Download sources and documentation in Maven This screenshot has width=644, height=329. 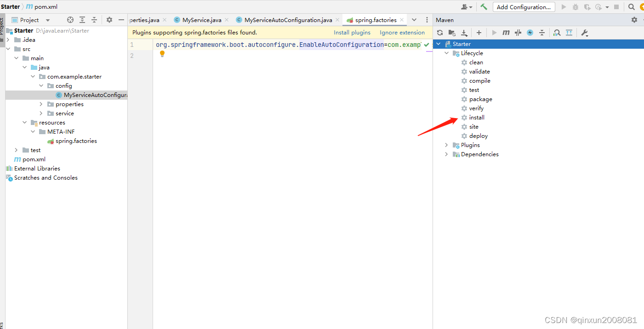tap(464, 33)
